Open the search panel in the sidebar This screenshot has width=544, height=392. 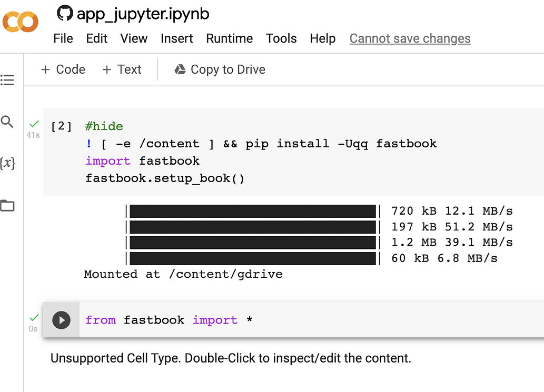click(x=7, y=122)
